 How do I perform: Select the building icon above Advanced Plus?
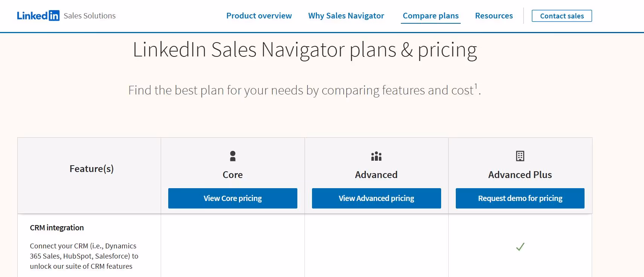[x=520, y=155]
